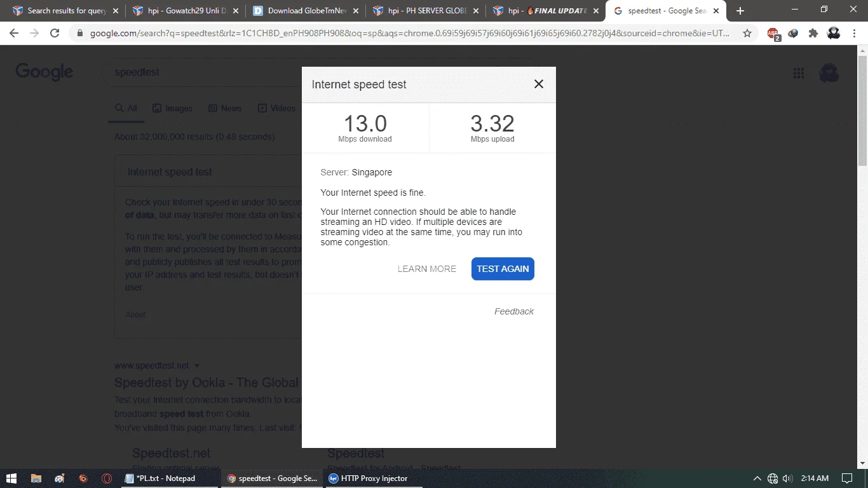Image resolution: width=868 pixels, height=488 pixels.
Task: Click the 'Server: Singapore' text
Action: [x=356, y=172]
